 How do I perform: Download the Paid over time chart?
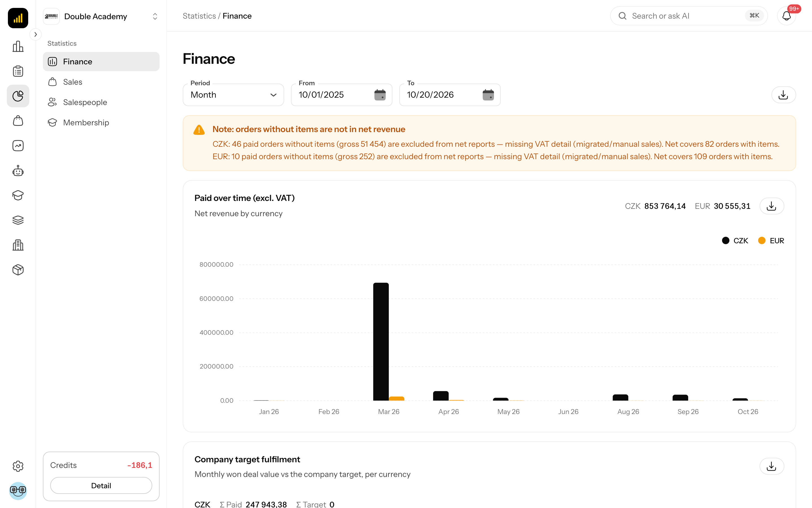pyautogui.click(x=772, y=206)
